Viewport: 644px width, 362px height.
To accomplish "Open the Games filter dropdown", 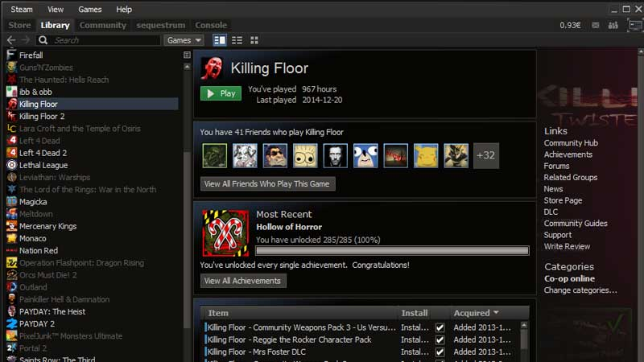I will coord(184,40).
